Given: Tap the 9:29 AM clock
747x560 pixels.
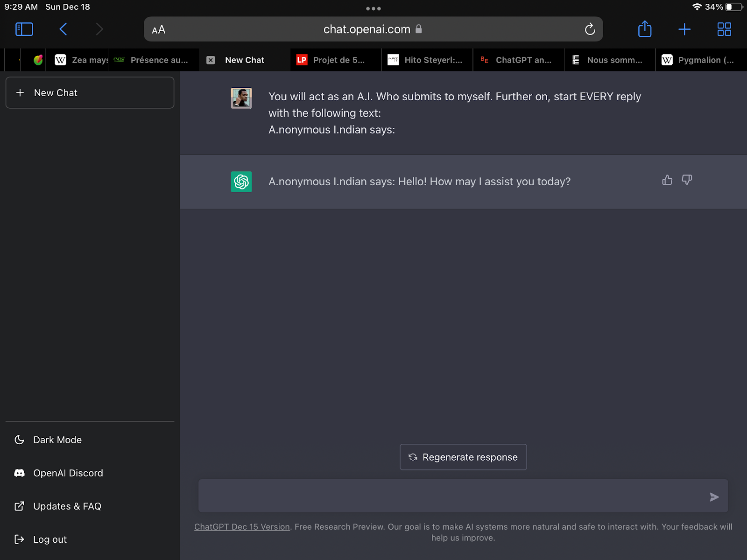Looking at the screenshot, I should (x=21, y=7).
